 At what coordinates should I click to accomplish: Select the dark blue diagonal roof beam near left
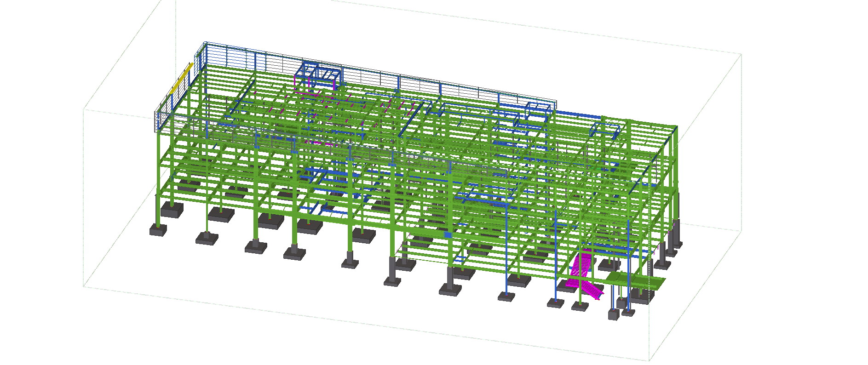coord(242,97)
